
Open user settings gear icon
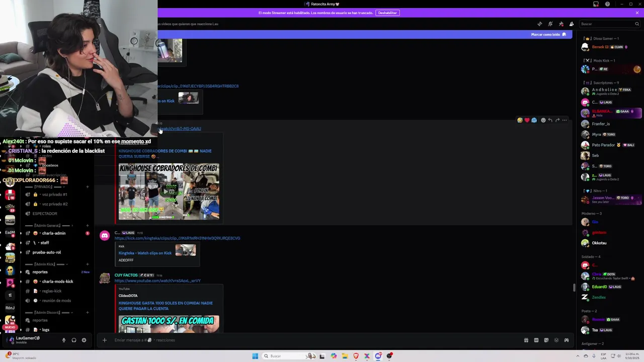(x=84, y=340)
